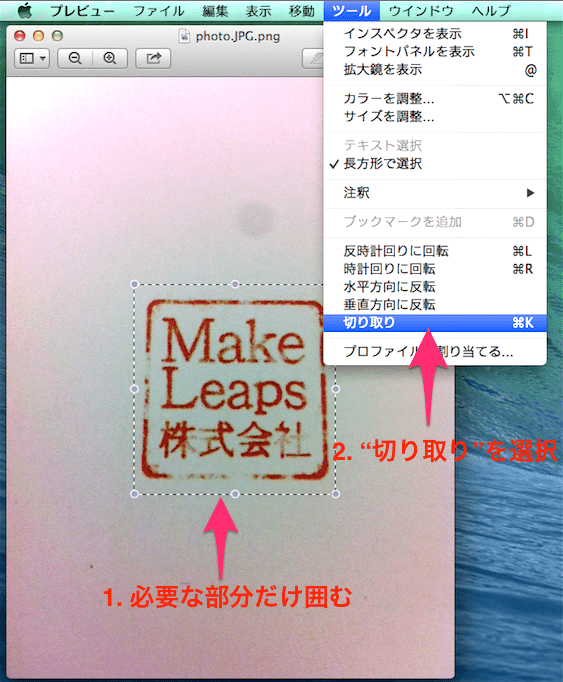Choose 水平方向に反転
The width and height of the screenshot is (563, 682).
[x=435, y=287]
